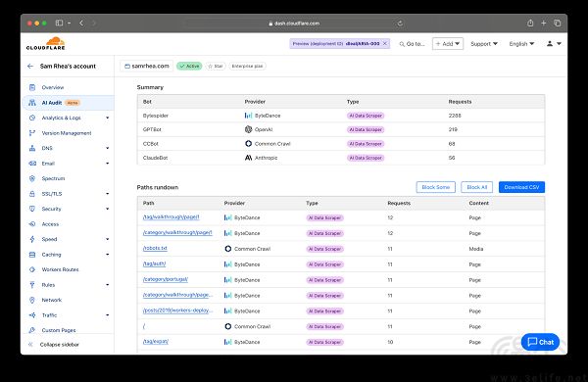The width and height of the screenshot is (588, 382).
Task: Open Workers Routes in sidebar
Action: pos(60,269)
